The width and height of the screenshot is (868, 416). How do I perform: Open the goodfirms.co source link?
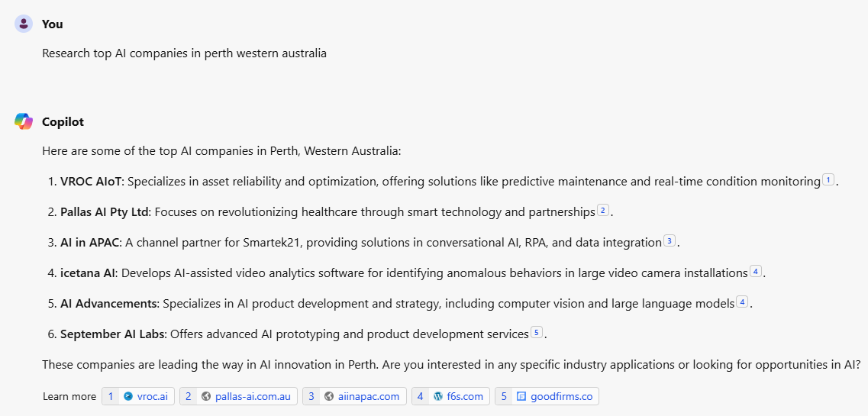coord(547,396)
